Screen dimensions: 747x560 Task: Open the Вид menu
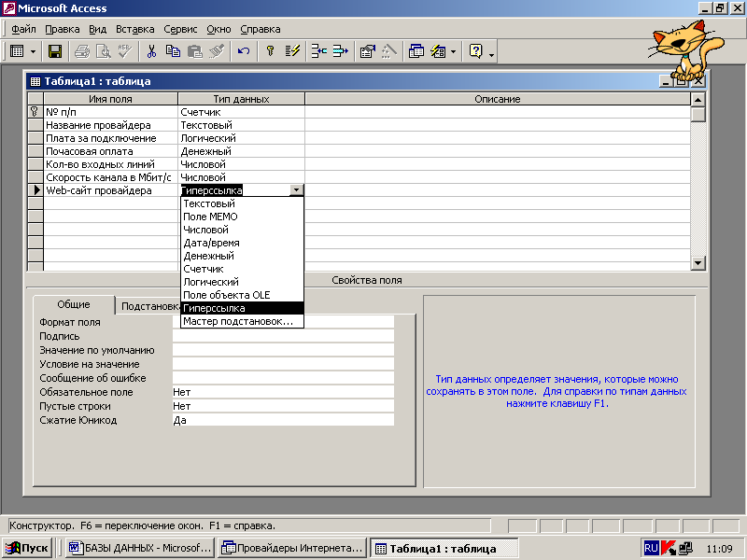pos(98,29)
